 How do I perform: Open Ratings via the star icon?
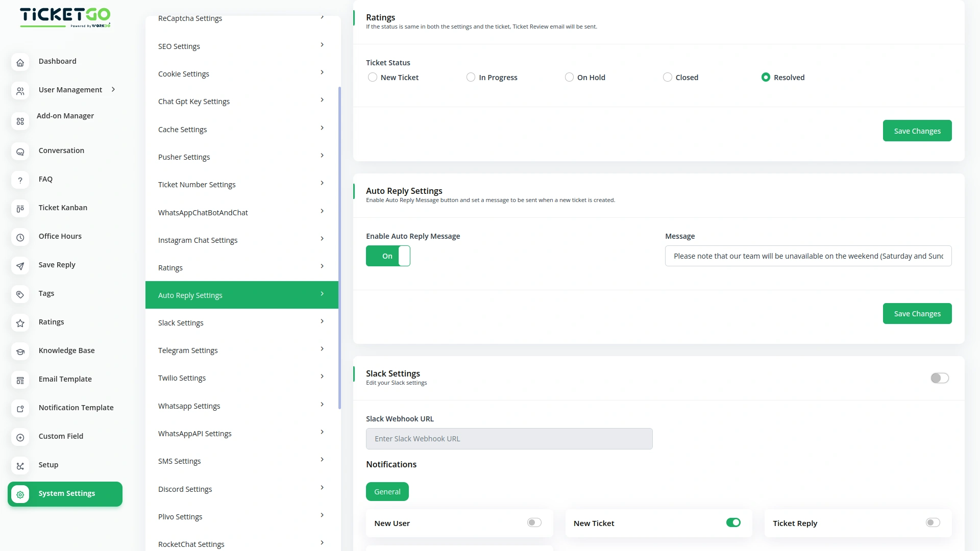tap(20, 323)
